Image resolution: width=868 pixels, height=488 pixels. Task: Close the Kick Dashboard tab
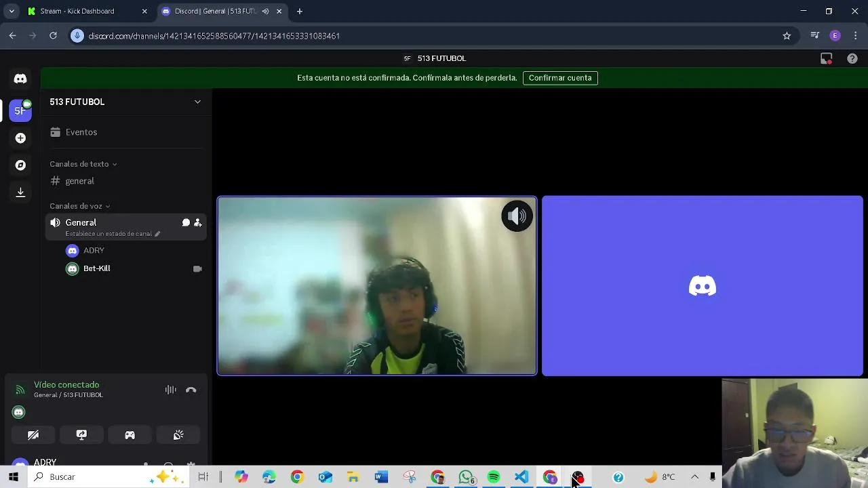point(144,12)
